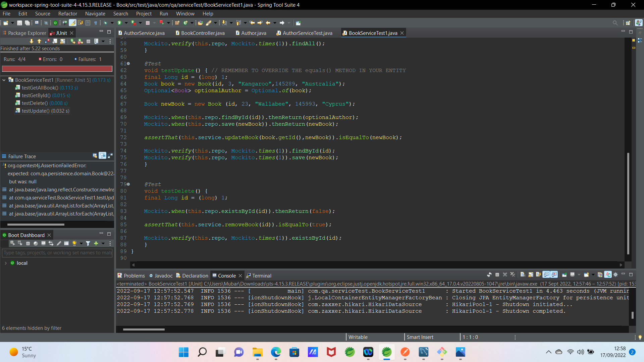The width and height of the screenshot is (644, 362).
Task: Open dropdown next to Boot Dashboard lightbulb
Action: tap(81, 243)
